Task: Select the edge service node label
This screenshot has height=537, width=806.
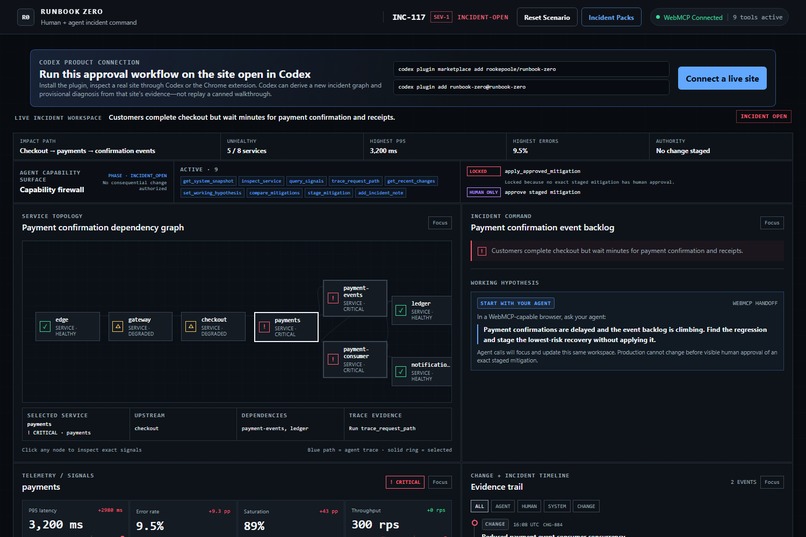Action: point(62,320)
